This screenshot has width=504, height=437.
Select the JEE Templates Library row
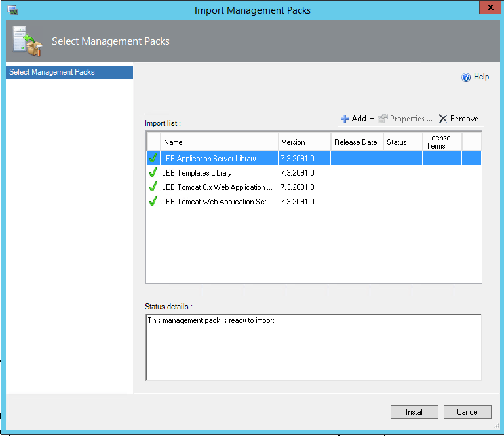[314, 173]
